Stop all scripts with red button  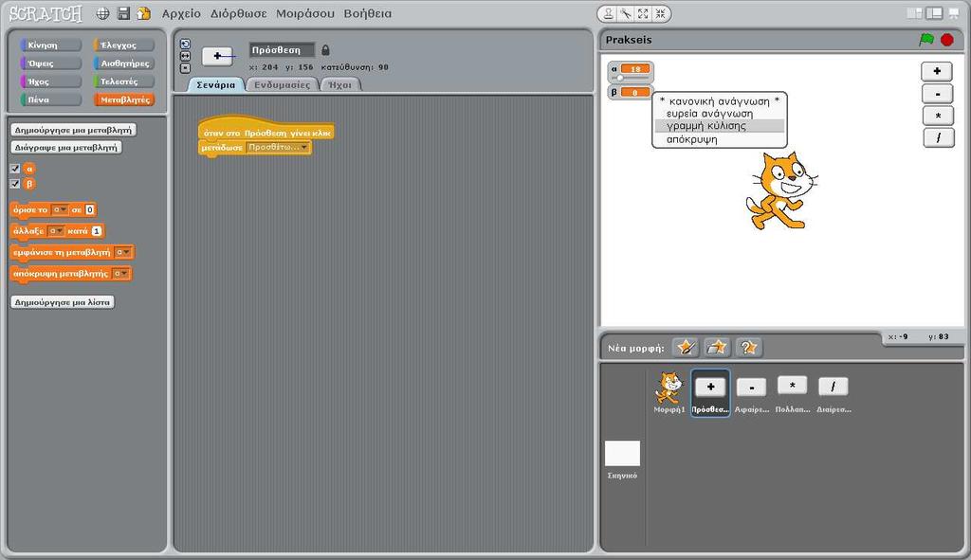947,40
